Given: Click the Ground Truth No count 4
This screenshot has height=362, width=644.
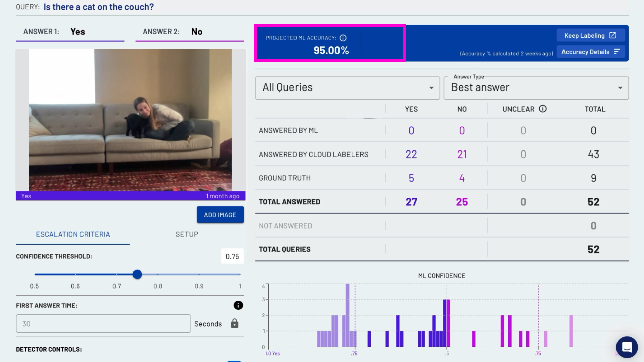Looking at the screenshot, I should pyautogui.click(x=462, y=178).
